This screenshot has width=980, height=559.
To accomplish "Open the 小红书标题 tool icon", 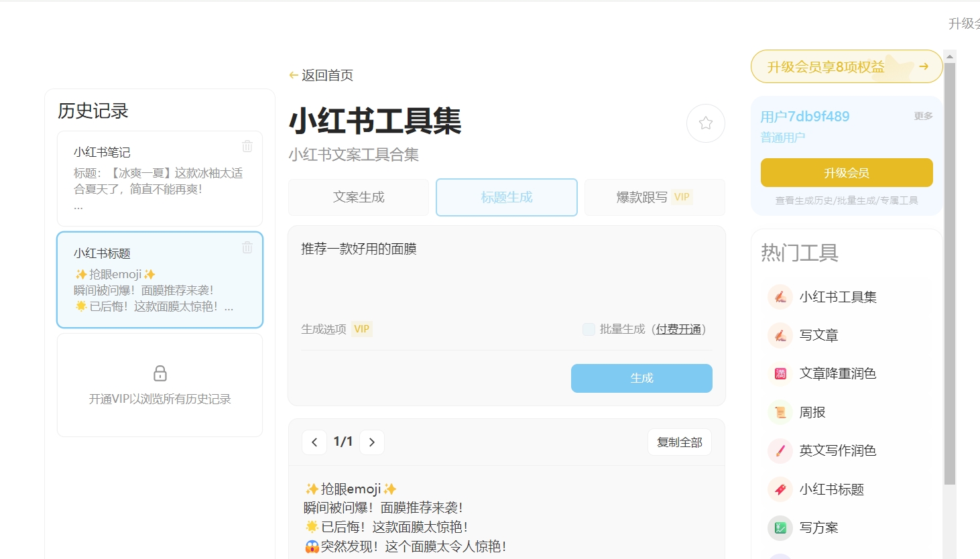I will (780, 489).
